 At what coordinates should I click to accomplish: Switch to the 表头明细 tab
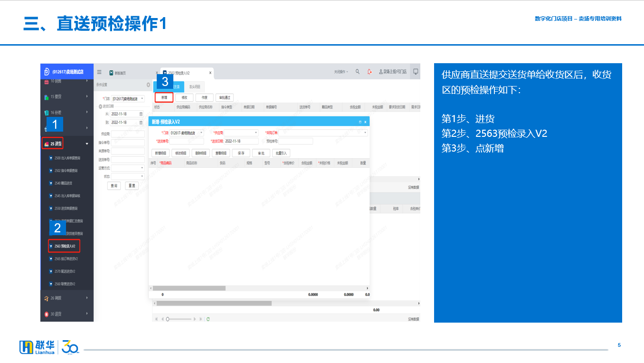(x=194, y=87)
